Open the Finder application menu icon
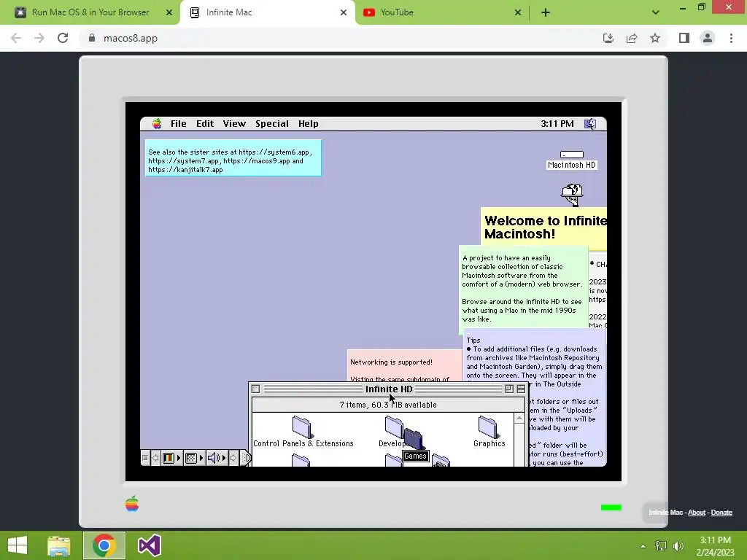This screenshot has height=560, width=747. [x=590, y=124]
